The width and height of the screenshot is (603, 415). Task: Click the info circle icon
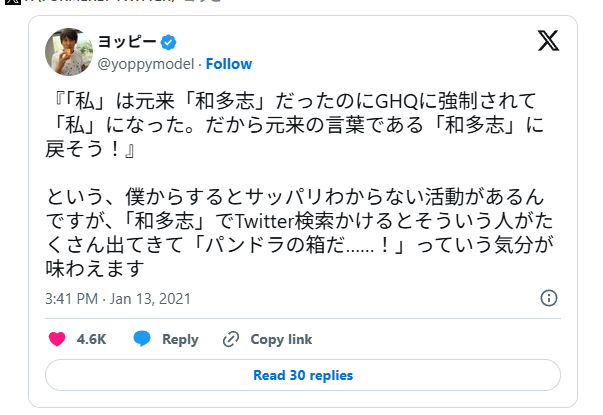click(x=548, y=299)
